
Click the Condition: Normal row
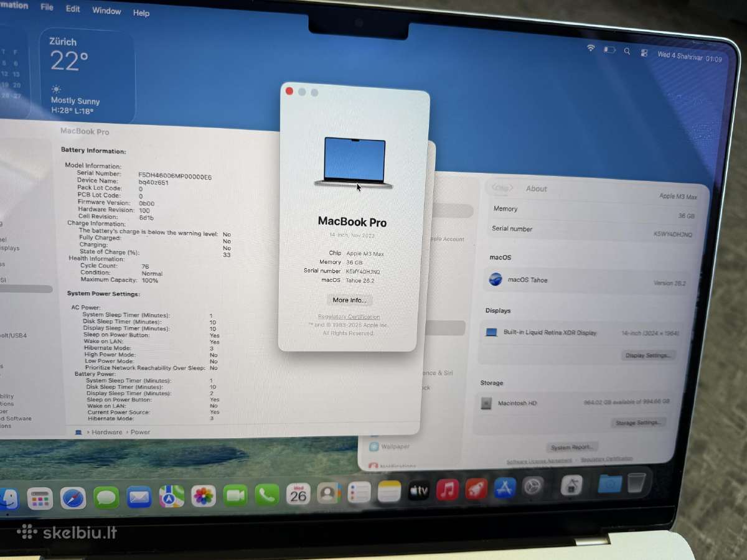121,273
